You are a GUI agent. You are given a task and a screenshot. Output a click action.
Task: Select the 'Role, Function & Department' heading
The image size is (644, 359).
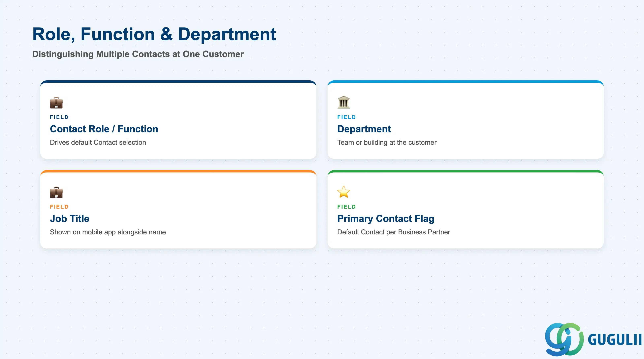154,34
